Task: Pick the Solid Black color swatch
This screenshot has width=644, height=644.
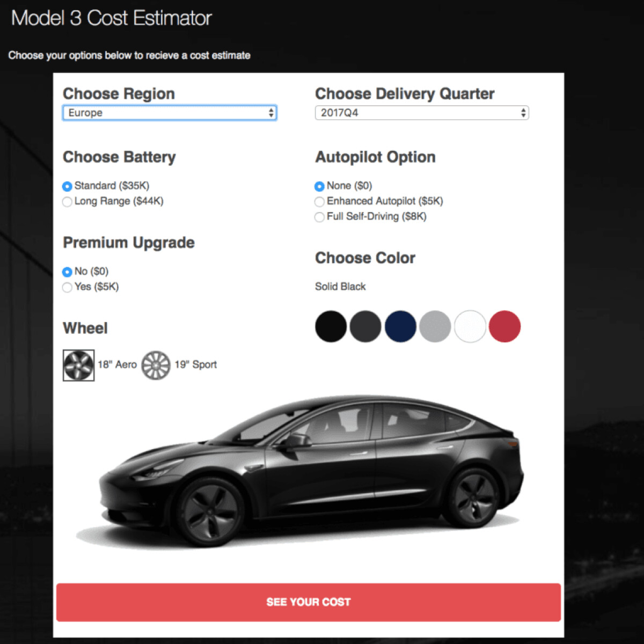Action: click(331, 326)
